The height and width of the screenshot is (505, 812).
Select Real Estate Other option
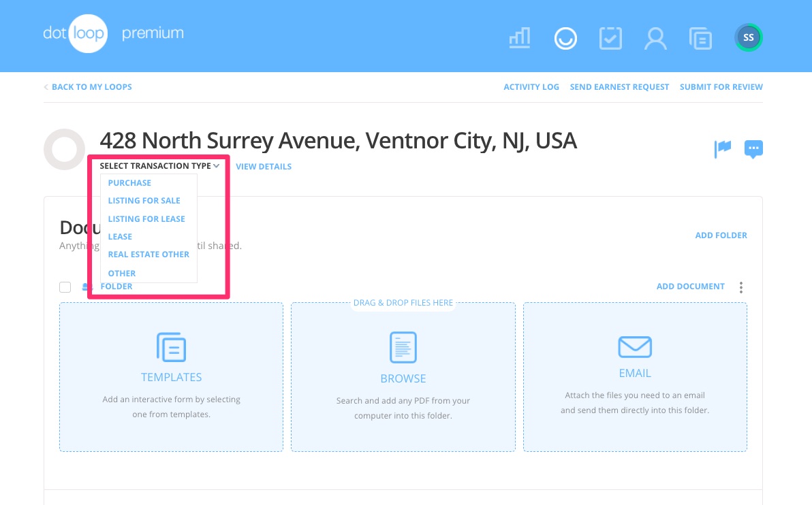[x=149, y=255]
